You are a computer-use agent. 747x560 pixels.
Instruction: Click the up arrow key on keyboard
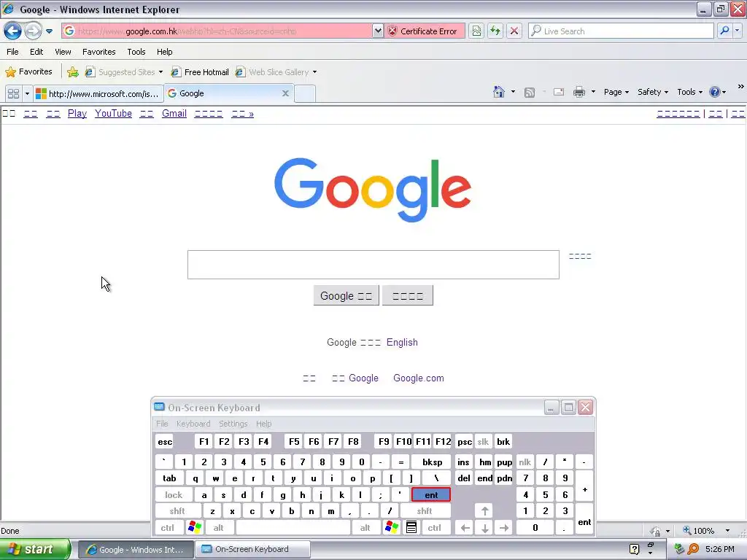(484, 511)
